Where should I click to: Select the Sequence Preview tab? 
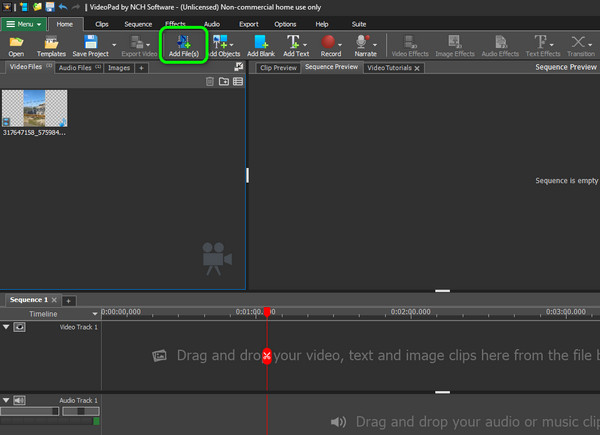pos(331,67)
